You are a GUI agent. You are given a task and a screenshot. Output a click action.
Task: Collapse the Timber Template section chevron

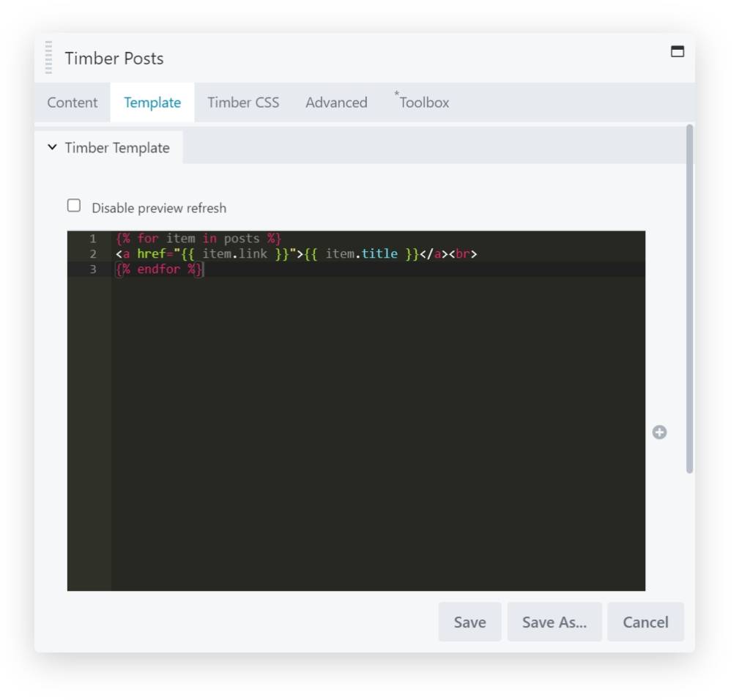point(51,147)
